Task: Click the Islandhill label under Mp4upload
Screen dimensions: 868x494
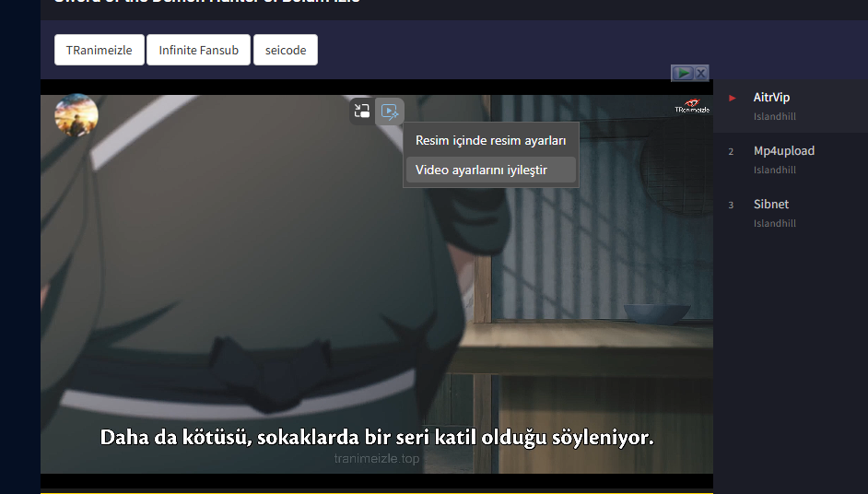Action: point(774,170)
